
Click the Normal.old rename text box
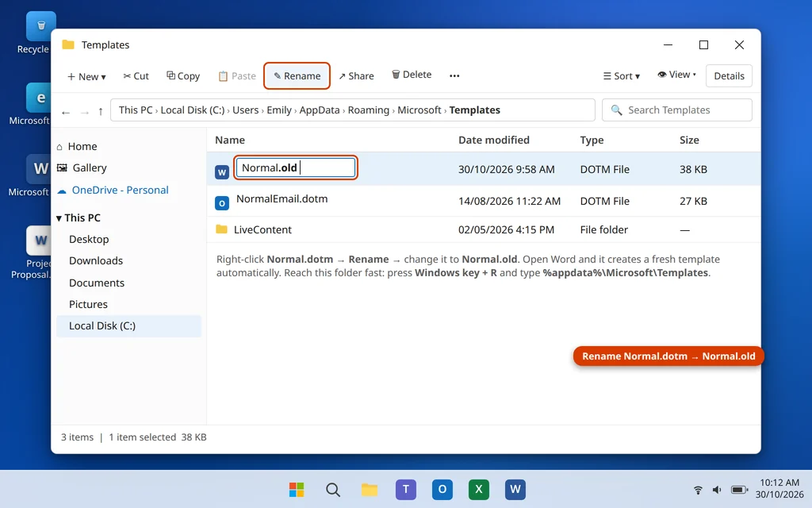tap(296, 167)
